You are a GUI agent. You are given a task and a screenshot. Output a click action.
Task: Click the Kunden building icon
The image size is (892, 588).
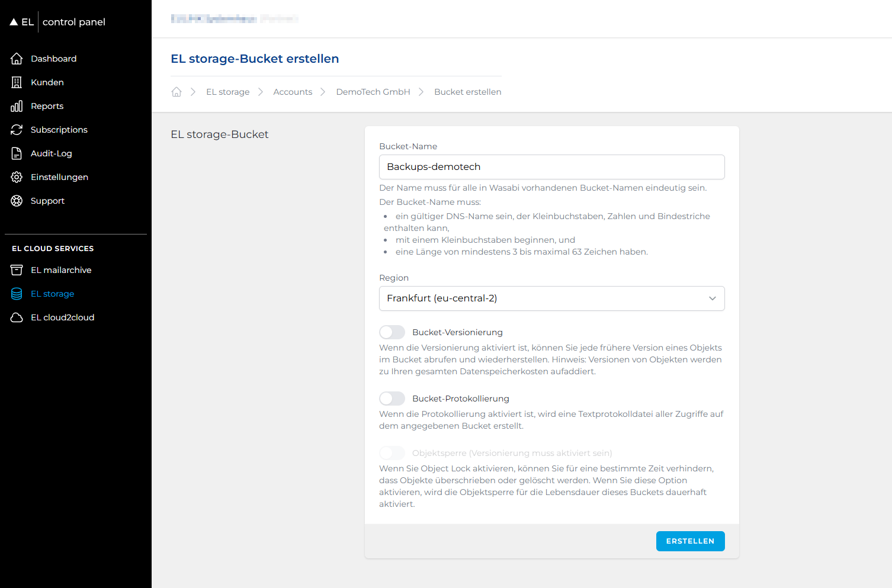point(17,82)
